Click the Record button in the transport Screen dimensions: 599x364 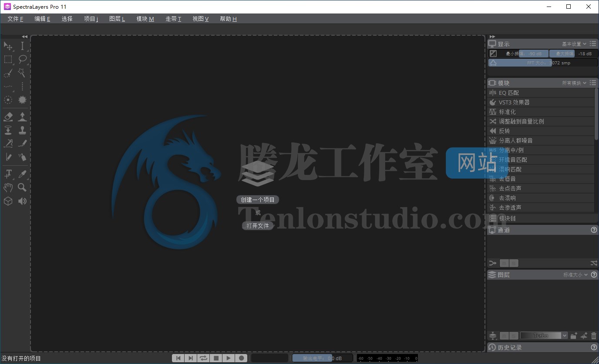241,358
